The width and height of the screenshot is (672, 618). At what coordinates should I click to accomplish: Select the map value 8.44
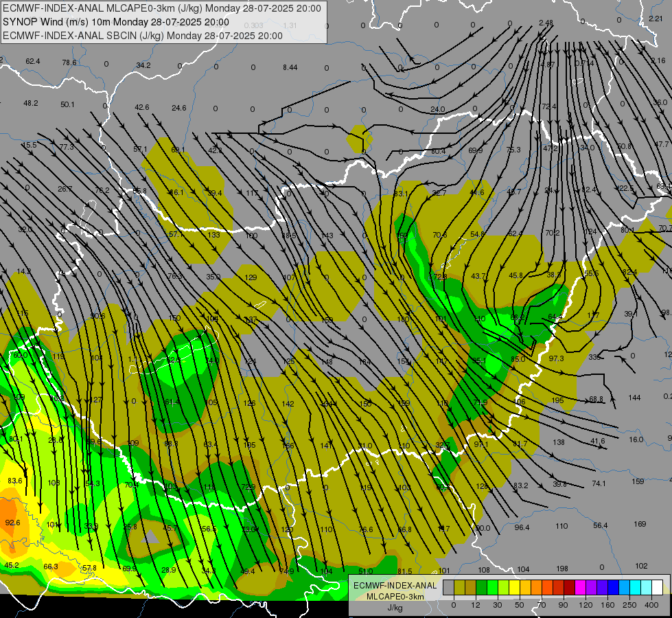tap(290, 67)
